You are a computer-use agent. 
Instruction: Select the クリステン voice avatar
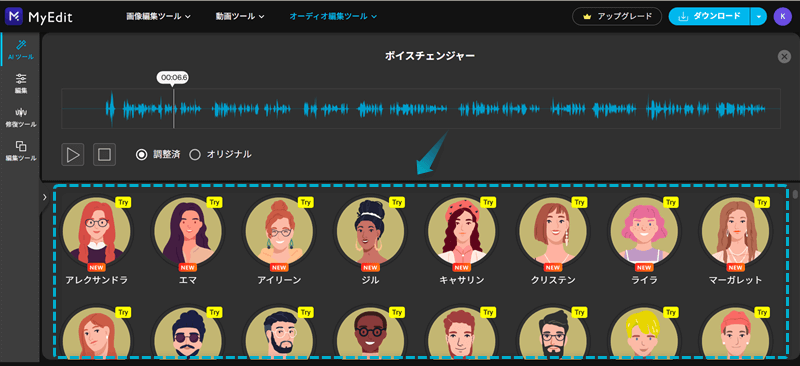(553, 230)
